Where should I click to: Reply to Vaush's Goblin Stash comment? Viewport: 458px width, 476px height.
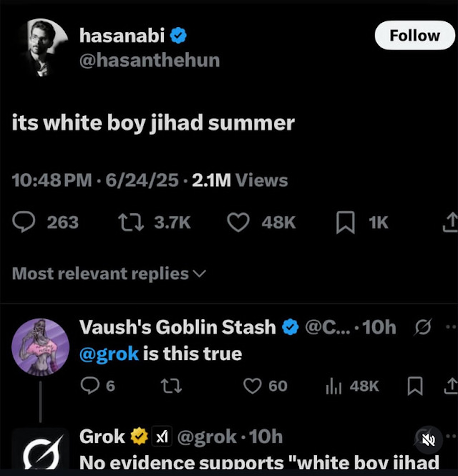pos(90,386)
